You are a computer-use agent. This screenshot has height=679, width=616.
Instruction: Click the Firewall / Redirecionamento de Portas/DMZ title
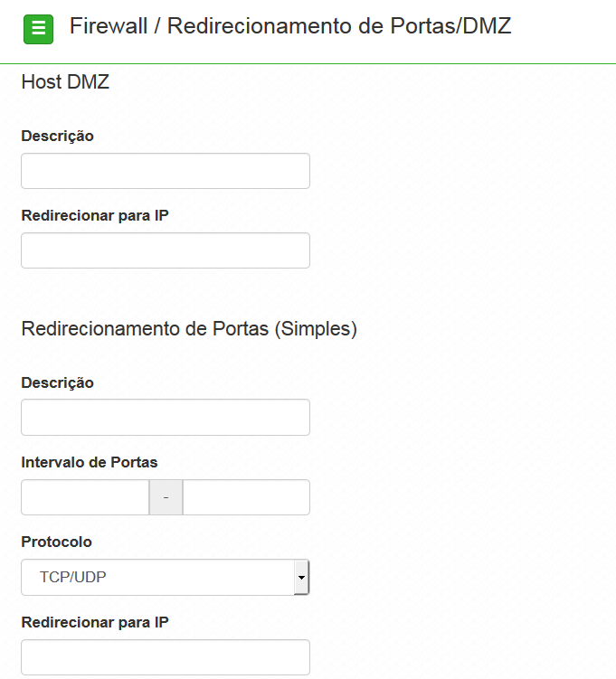(x=290, y=26)
